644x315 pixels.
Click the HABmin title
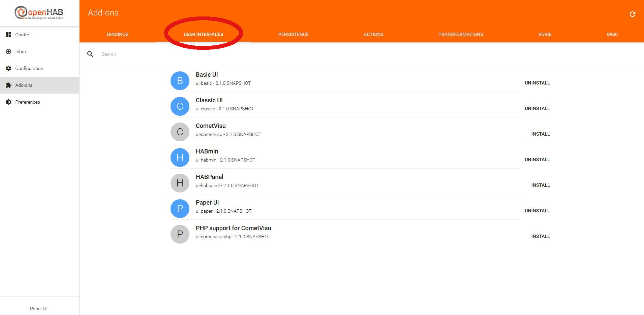(x=207, y=151)
